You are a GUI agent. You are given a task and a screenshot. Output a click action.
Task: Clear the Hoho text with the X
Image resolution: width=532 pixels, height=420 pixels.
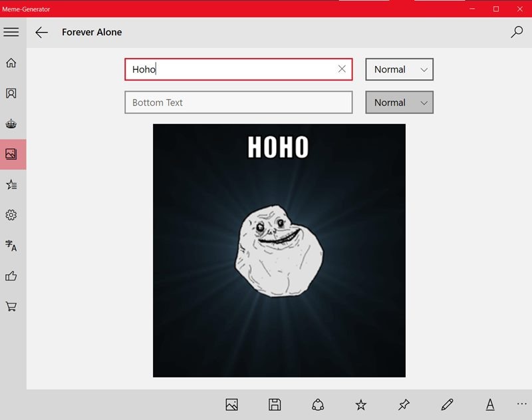[x=341, y=69]
